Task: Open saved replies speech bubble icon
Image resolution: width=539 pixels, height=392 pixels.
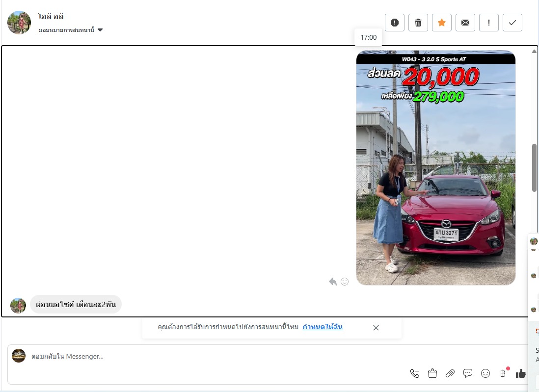Action: click(467, 373)
